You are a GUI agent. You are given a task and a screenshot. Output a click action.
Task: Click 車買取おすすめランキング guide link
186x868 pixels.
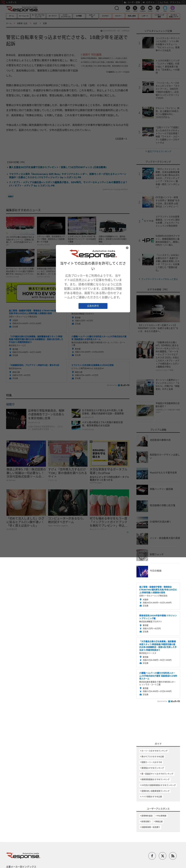point(152,768)
